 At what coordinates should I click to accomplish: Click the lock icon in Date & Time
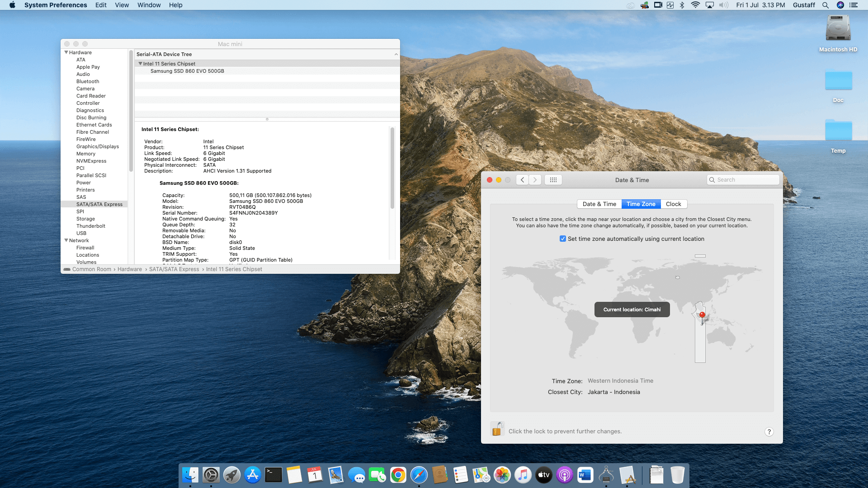pyautogui.click(x=498, y=429)
